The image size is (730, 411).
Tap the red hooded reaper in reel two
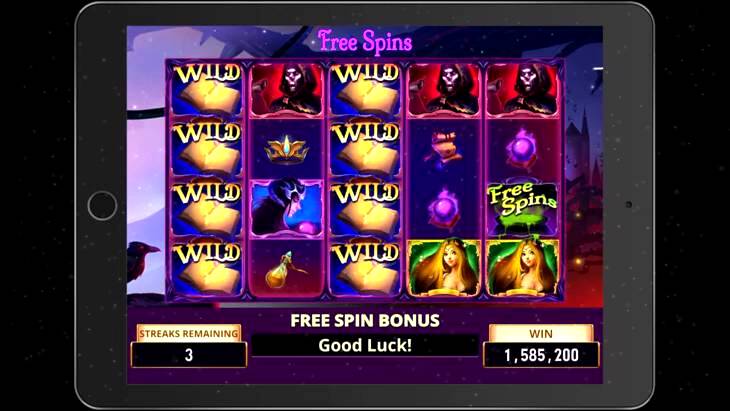tap(286, 89)
